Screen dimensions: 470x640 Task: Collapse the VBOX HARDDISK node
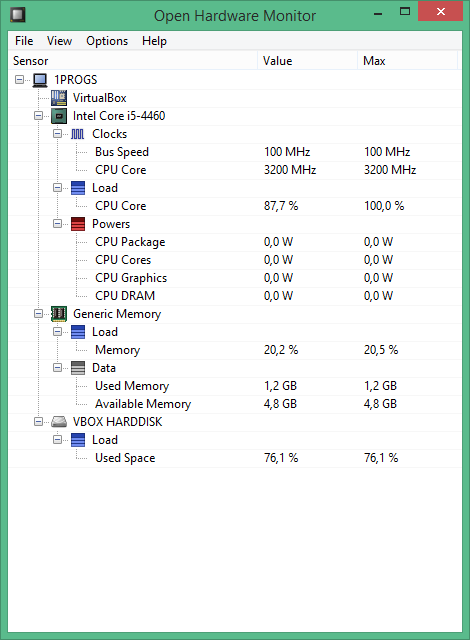38,422
